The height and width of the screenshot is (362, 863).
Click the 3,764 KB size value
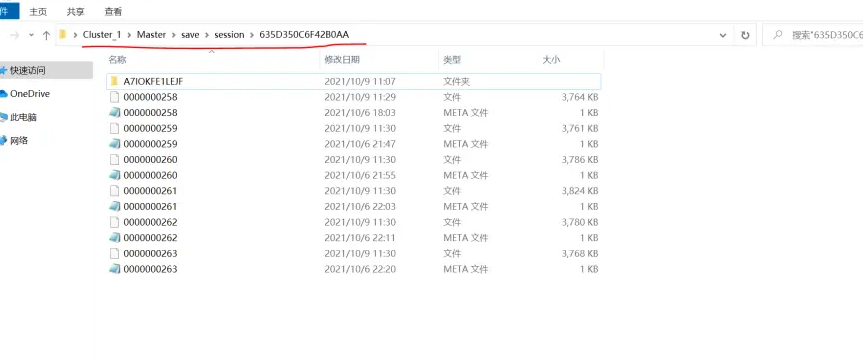pyautogui.click(x=580, y=97)
